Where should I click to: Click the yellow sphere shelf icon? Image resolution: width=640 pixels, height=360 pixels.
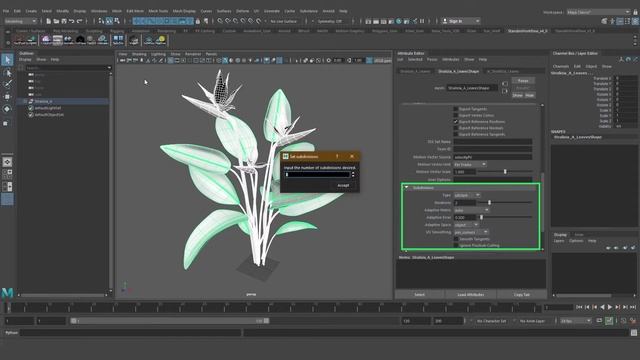click(161, 40)
